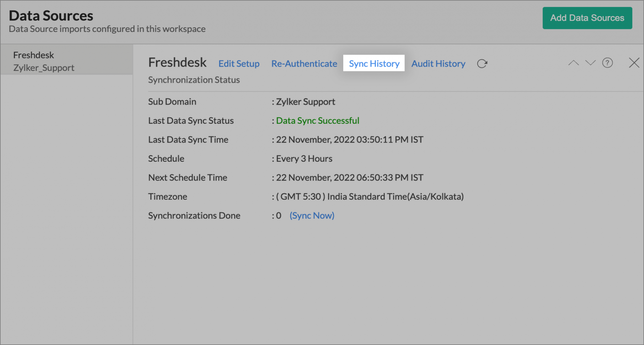Click the Zylker Support sub domain value
Screen dimensions: 644x345
305,102
